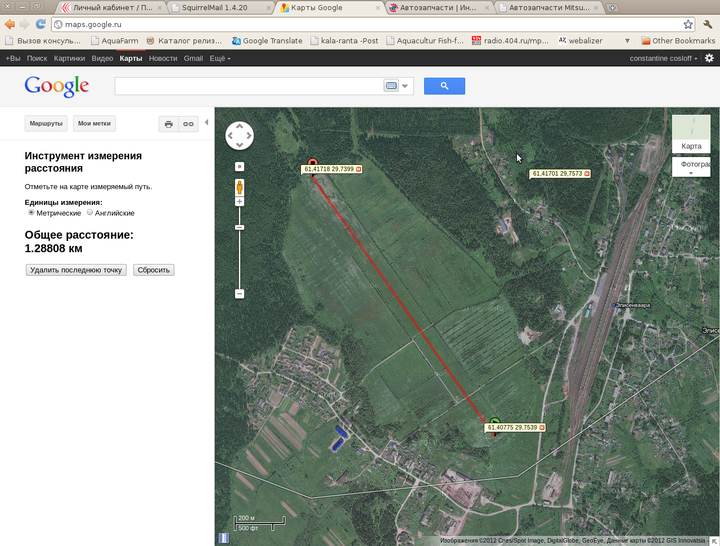The width and height of the screenshot is (720, 546).
Task: Close the 61,41701 29,7573 coordinate label
Action: 587,174
